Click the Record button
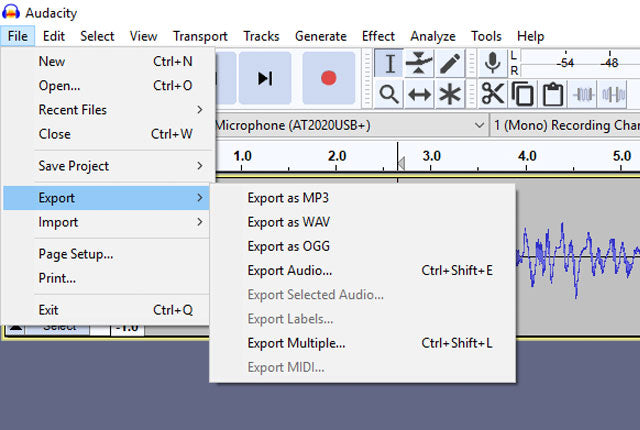Viewport: 640px width, 430px height. pos(326,78)
